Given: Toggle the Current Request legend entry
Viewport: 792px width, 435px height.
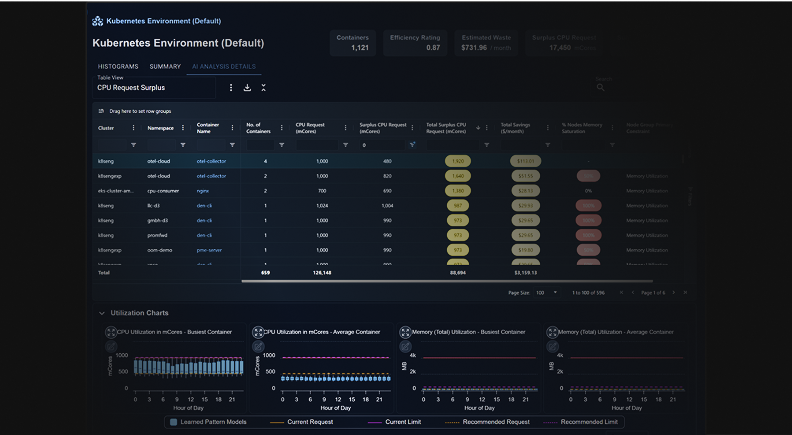Looking at the screenshot, I should (x=302, y=422).
